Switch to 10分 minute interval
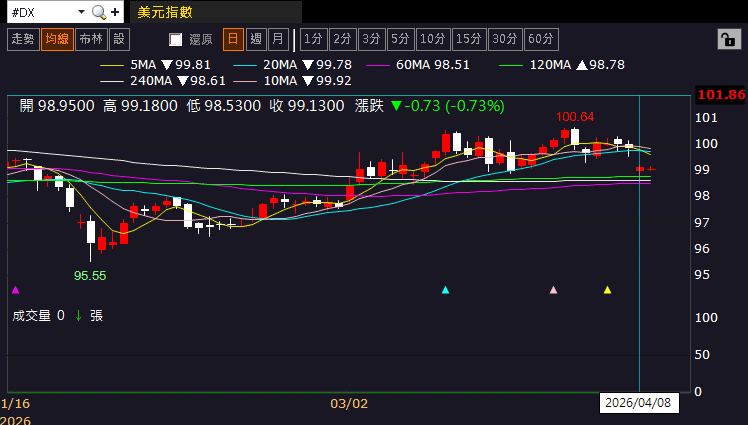The image size is (748, 425). coord(433,39)
